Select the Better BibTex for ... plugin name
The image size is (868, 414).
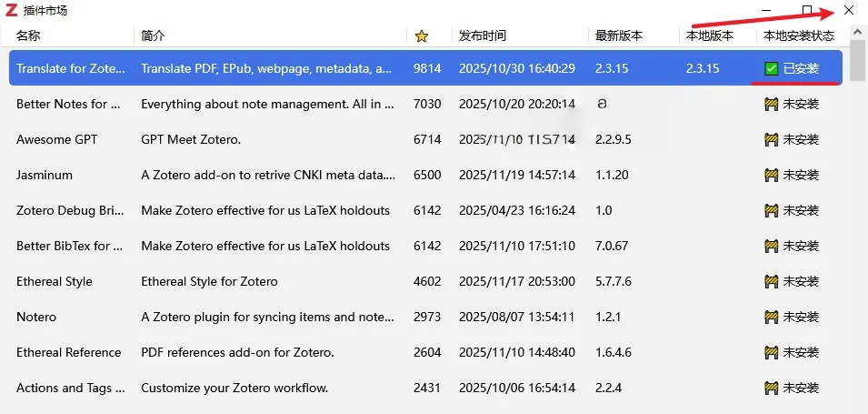coord(70,246)
